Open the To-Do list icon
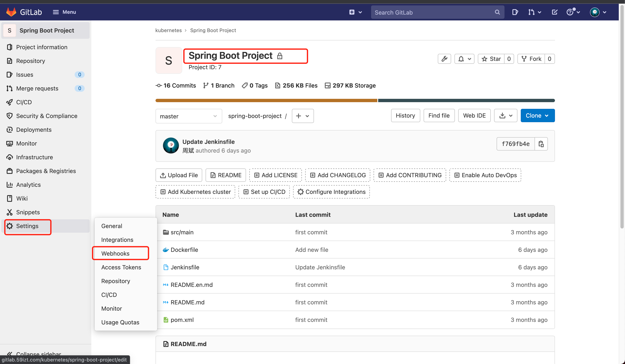Screen dimensions: 625x364 555,12
